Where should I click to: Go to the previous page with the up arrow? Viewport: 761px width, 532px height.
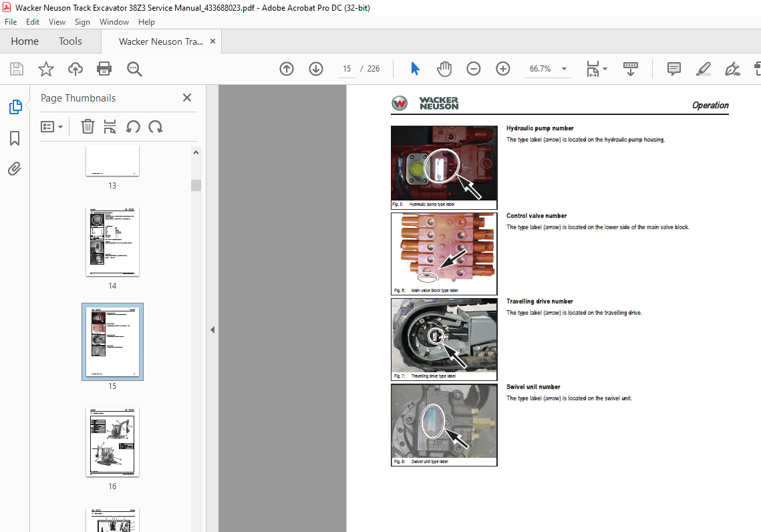(x=287, y=69)
